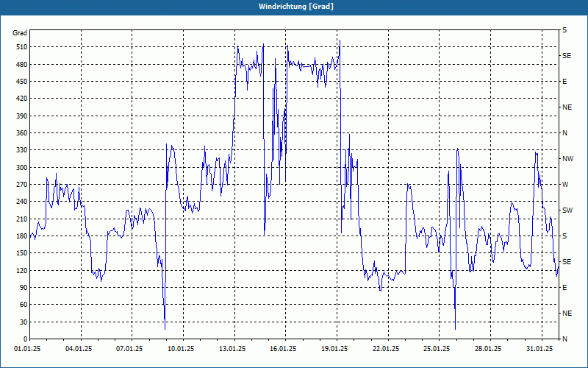
Task: Select the 30 degree axis label
Action: (24, 322)
